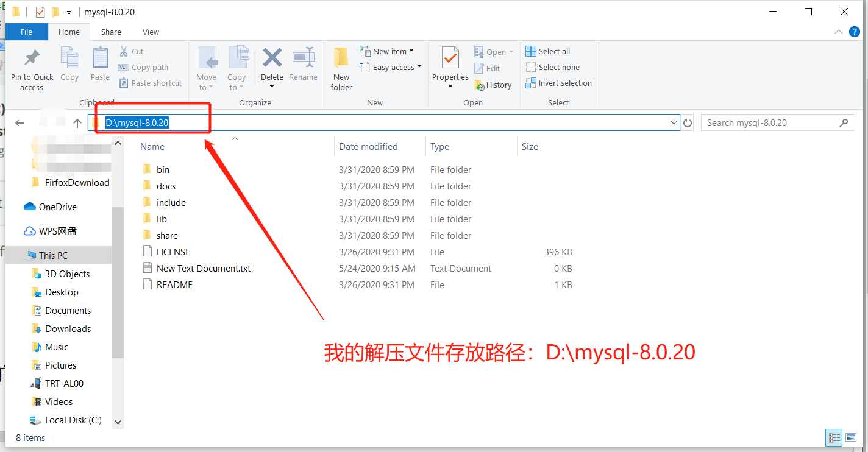The width and height of the screenshot is (868, 452).
Task: Select New Text Document.txt
Action: pos(204,268)
